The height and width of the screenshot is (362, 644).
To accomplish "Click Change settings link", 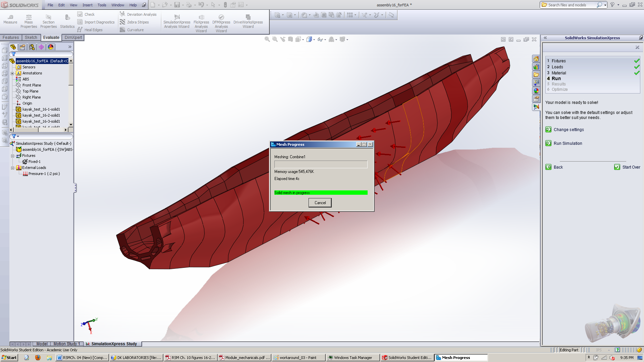I will click(x=569, y=130).
